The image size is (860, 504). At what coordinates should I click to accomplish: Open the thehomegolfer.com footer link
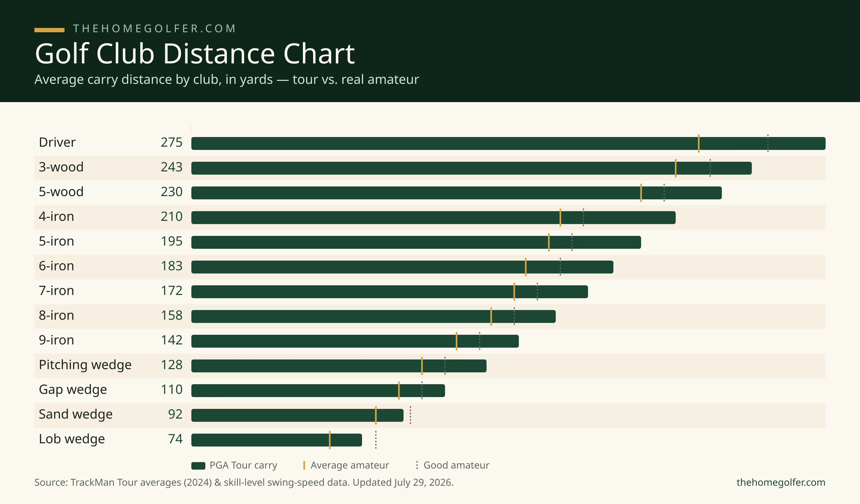781,483
